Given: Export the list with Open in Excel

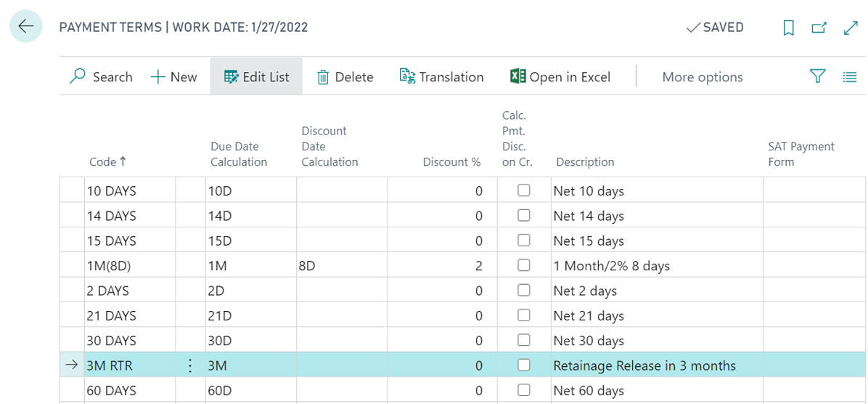Looking at the screenshot, I should (x=560, y=77).
